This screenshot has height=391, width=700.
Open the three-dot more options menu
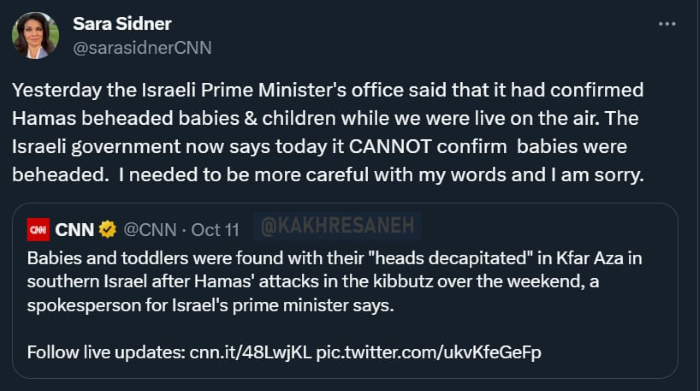coord(667,24)
